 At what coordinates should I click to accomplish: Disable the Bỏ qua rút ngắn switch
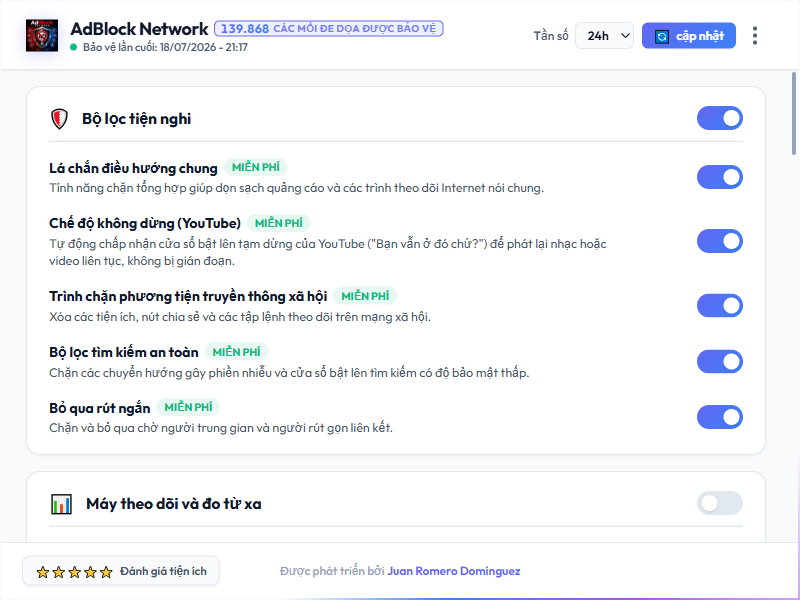pos(719,417)
